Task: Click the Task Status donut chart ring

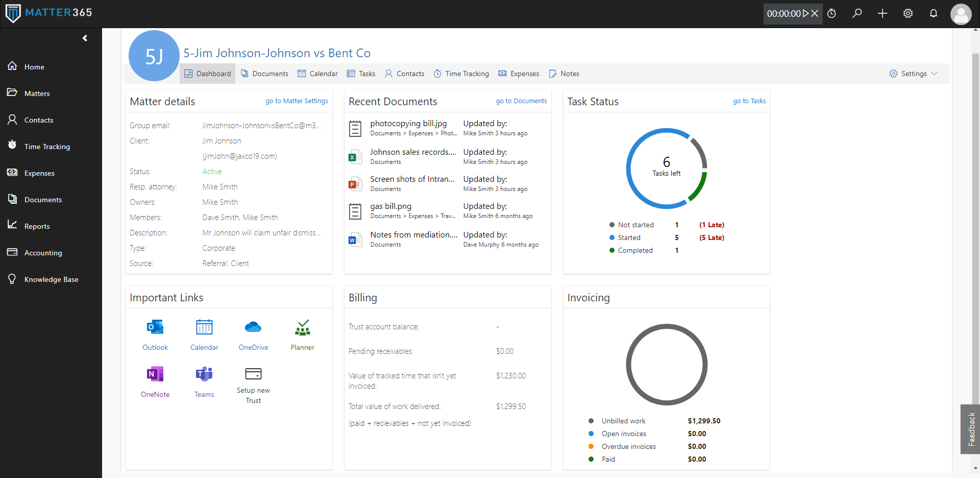Action: (x=629, y=169)
